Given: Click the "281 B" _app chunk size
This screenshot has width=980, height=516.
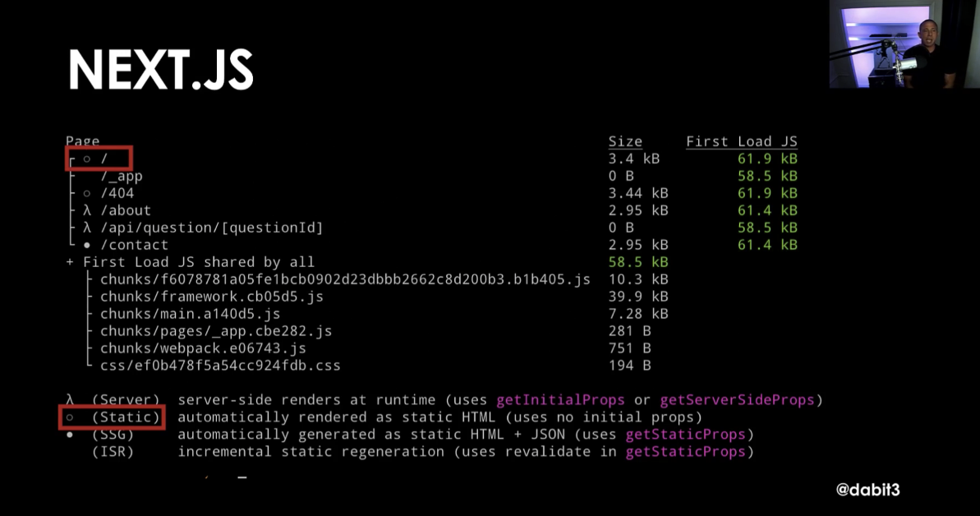Looking at the screenshot, I should (630, 331).
